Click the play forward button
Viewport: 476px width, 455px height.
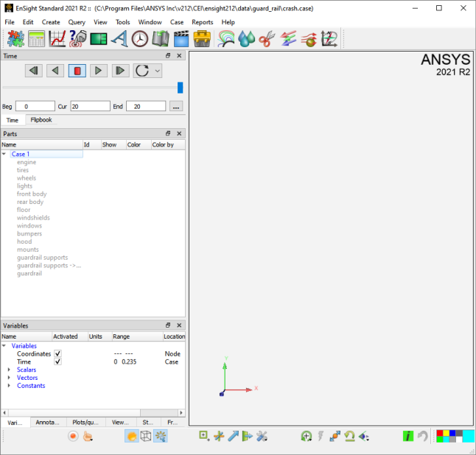pyautogui.click(x=98, y=71)
